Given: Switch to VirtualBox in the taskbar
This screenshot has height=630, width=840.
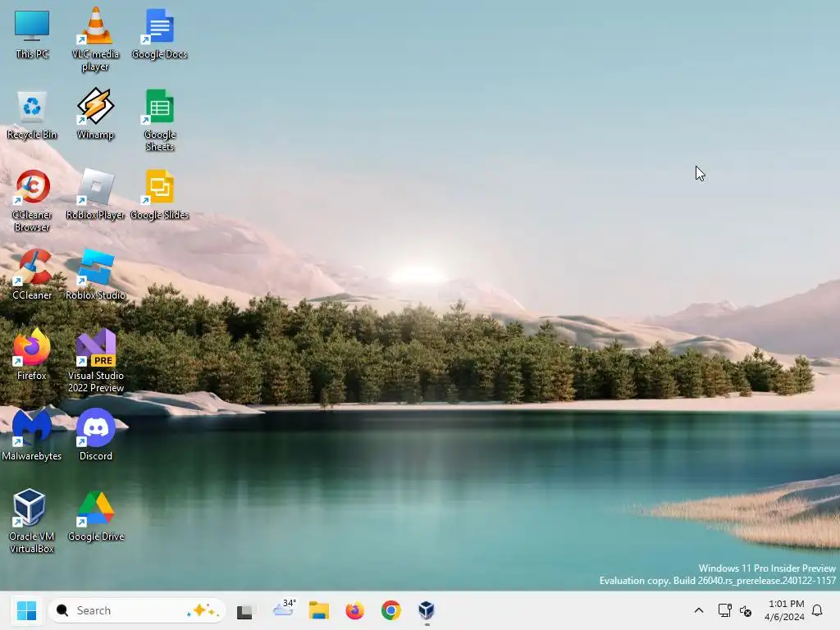Looking at the screenshot, I should pyautogui.click(x=427, y=610).
